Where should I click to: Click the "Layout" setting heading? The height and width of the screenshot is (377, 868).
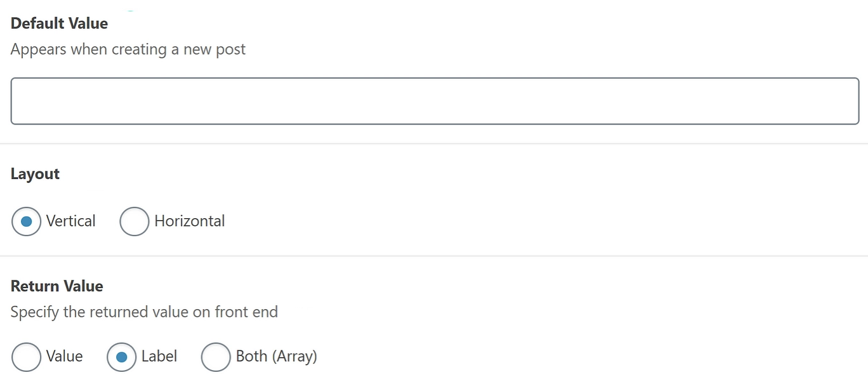36,174
